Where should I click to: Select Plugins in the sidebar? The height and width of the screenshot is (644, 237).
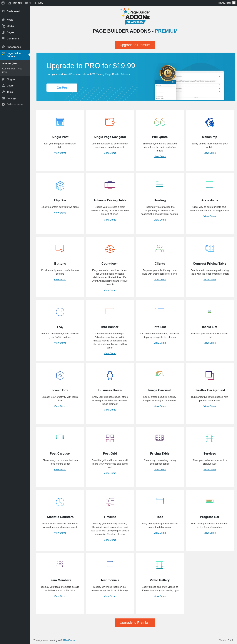click(15, 79)
